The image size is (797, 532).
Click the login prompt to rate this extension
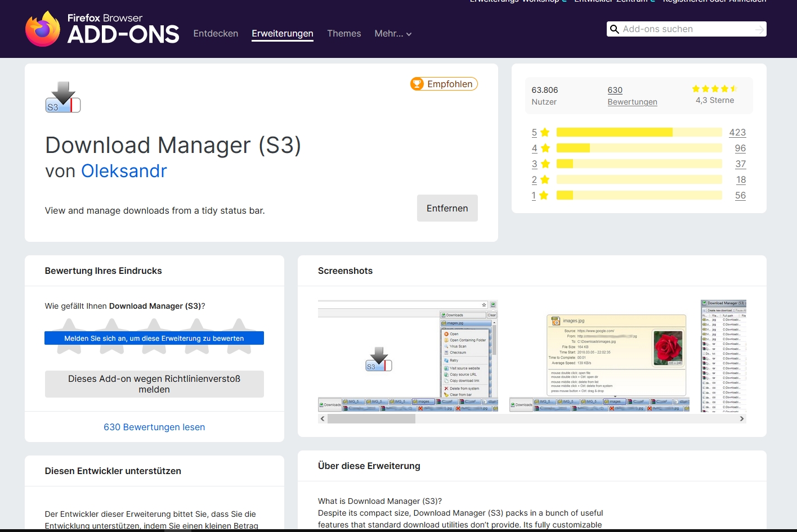coord(154,339)
